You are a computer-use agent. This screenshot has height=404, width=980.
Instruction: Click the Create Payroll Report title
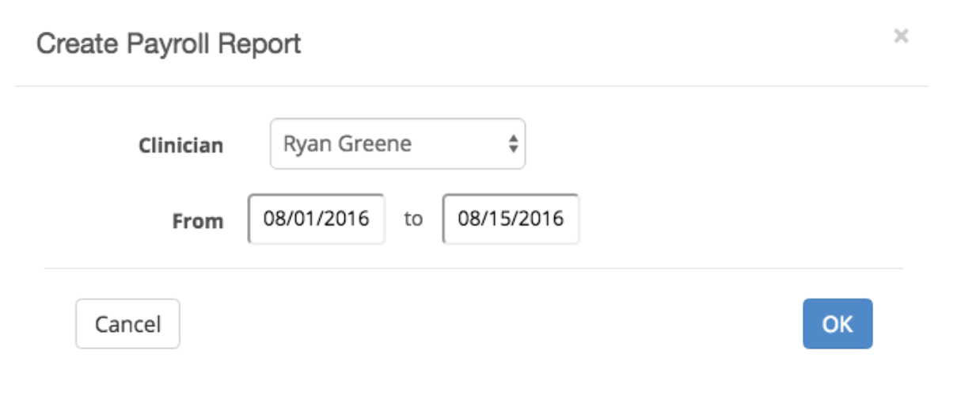click(169, 43)
